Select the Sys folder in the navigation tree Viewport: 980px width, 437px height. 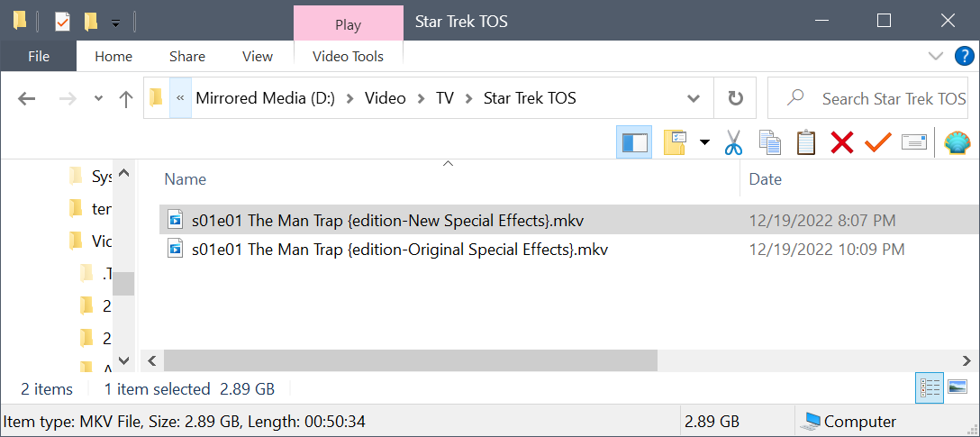tap(91, 177)
